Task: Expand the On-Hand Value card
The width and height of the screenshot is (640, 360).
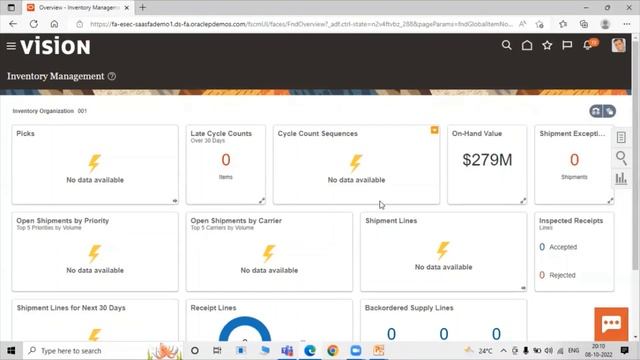Action: coord(523,200)
